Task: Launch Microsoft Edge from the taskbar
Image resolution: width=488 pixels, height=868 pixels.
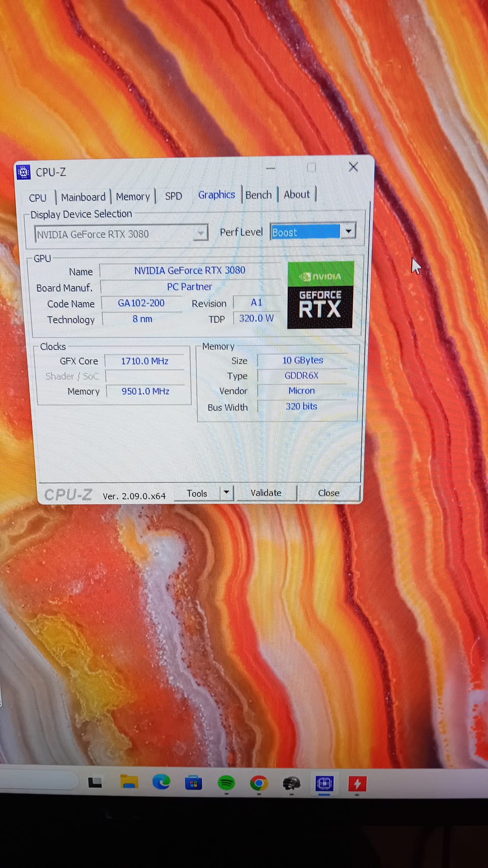Action: coord(161,782)
